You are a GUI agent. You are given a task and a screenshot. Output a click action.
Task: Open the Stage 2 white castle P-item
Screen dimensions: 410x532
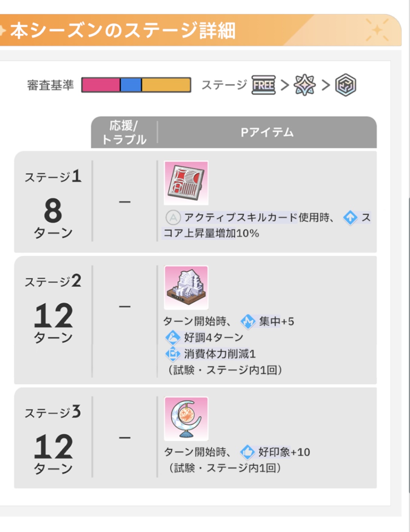[186, 288]
